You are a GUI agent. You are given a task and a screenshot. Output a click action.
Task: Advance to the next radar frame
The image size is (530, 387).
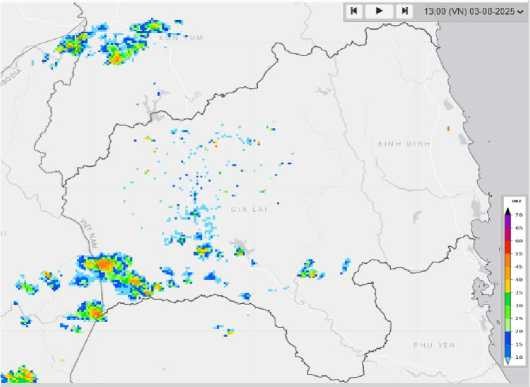coord(404,11)
